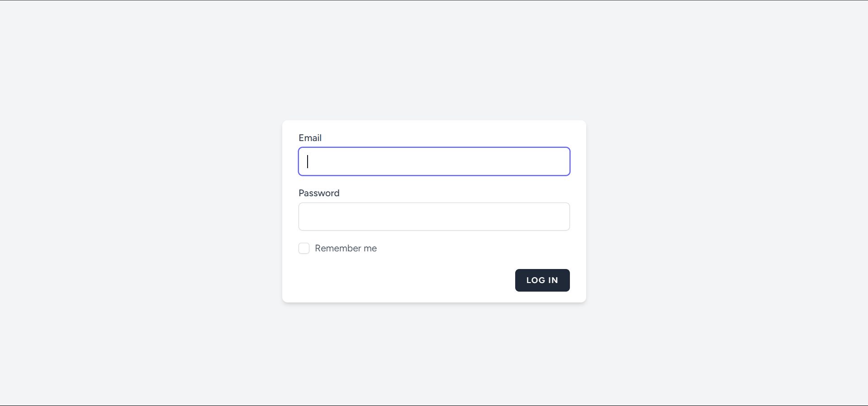Image resolution: width=868 pixels, height=406 pixels.
Task: Toggle the Remember me option
Action: pos(304,248)
